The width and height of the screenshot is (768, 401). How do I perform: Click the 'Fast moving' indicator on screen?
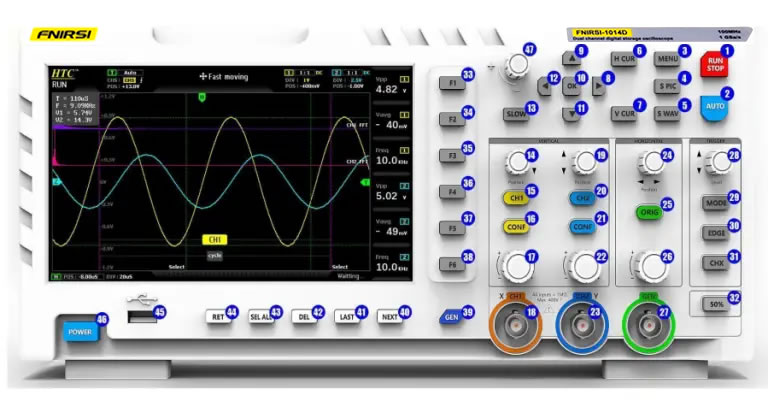coord(224,77)
